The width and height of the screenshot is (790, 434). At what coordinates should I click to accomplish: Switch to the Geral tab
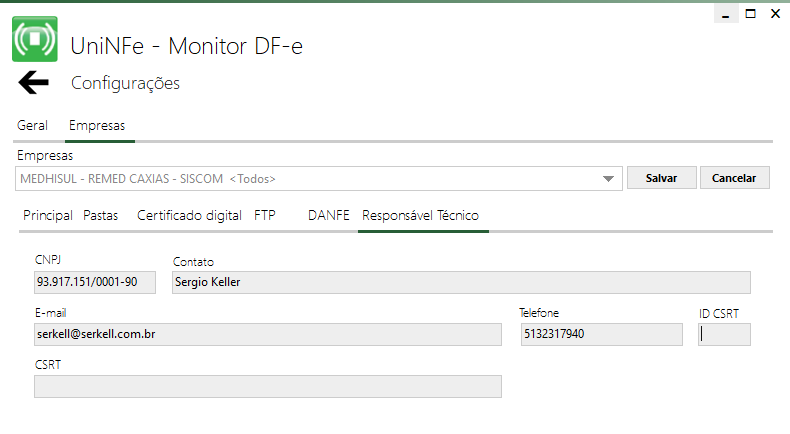coord(32,126)
